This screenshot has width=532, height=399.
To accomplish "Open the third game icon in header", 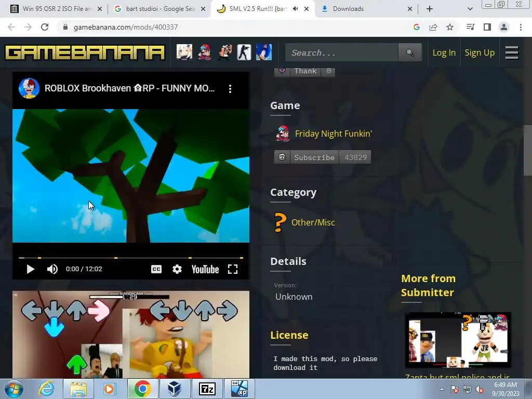I will (224, 52).
